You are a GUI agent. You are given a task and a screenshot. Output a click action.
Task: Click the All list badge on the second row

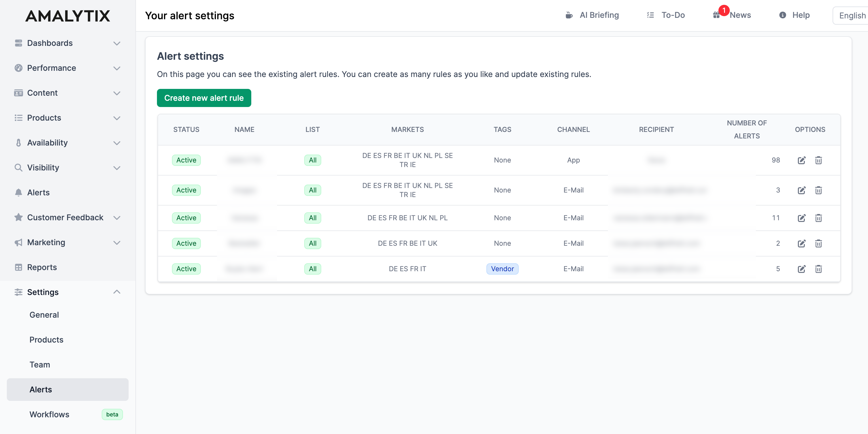click(x=312, y=190)
